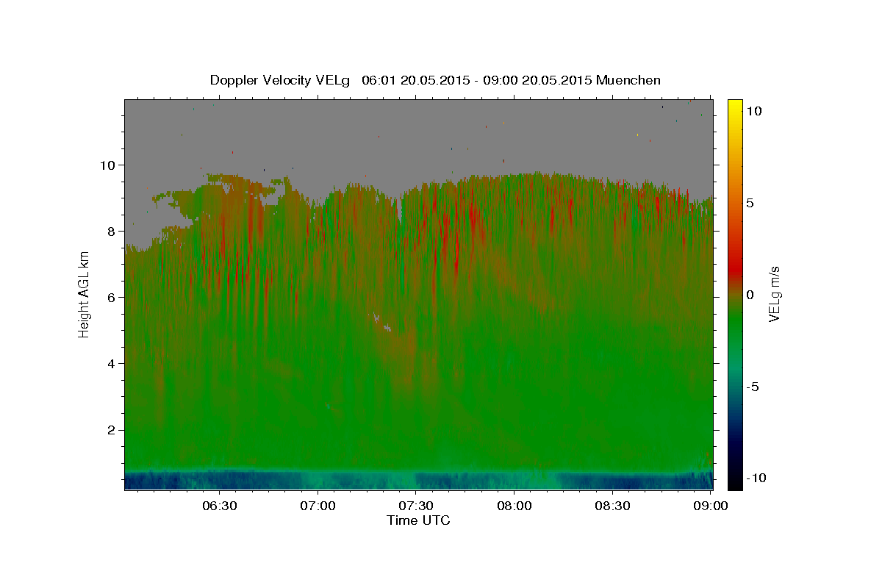
Task: Click the start time "06:01 20.05.2015" in title
Action: 415,80
